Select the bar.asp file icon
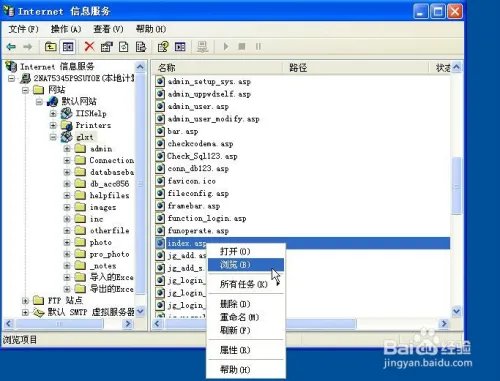 pyautogui.click(x=160, y=131)
